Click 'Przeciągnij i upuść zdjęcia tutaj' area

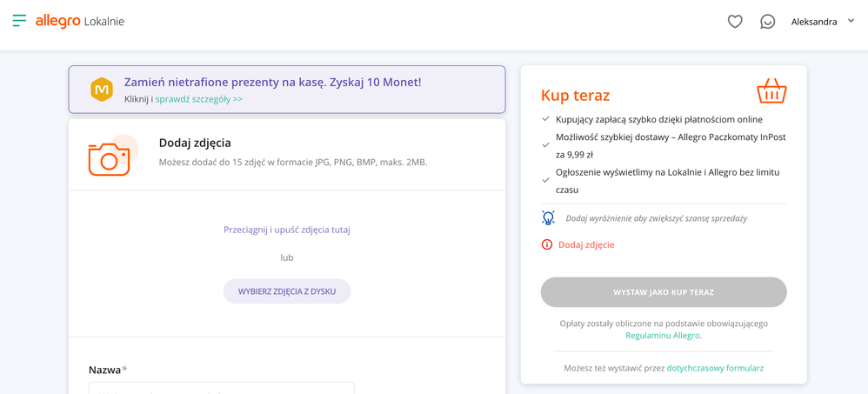[287, 230]
